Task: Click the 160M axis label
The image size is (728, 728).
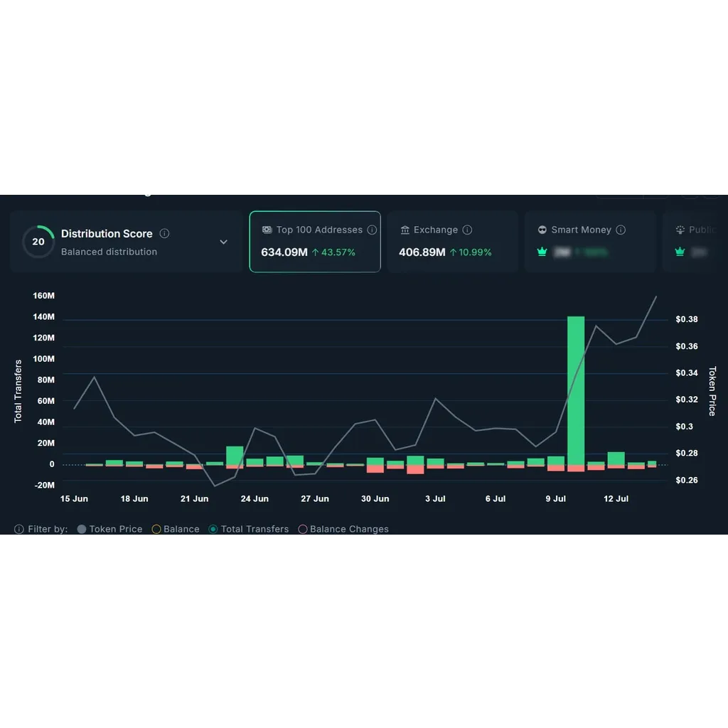Action: pos(43,296)
